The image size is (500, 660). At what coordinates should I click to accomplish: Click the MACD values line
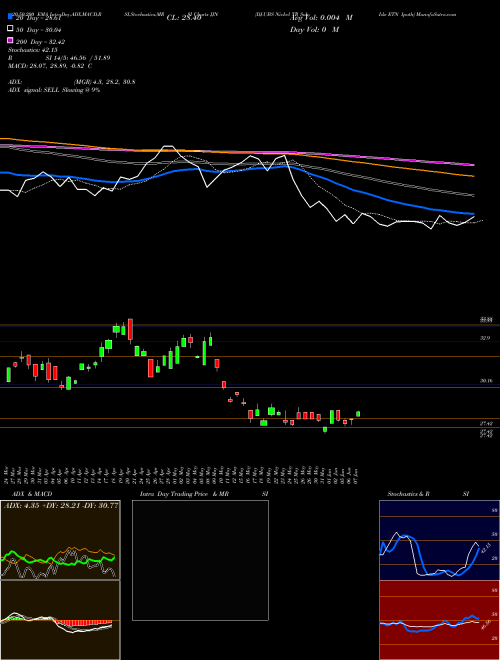coord(50,66)
